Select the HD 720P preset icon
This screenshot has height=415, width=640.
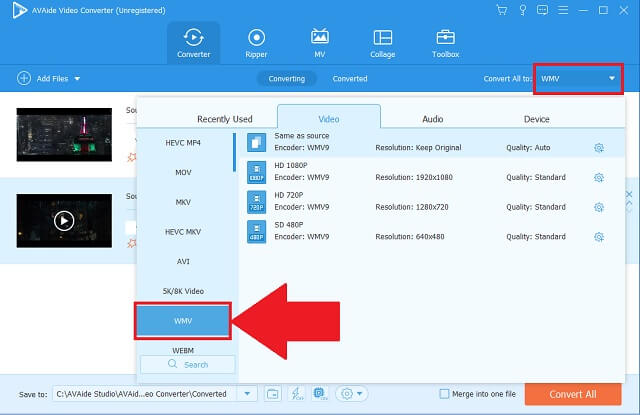pos(256,202)
